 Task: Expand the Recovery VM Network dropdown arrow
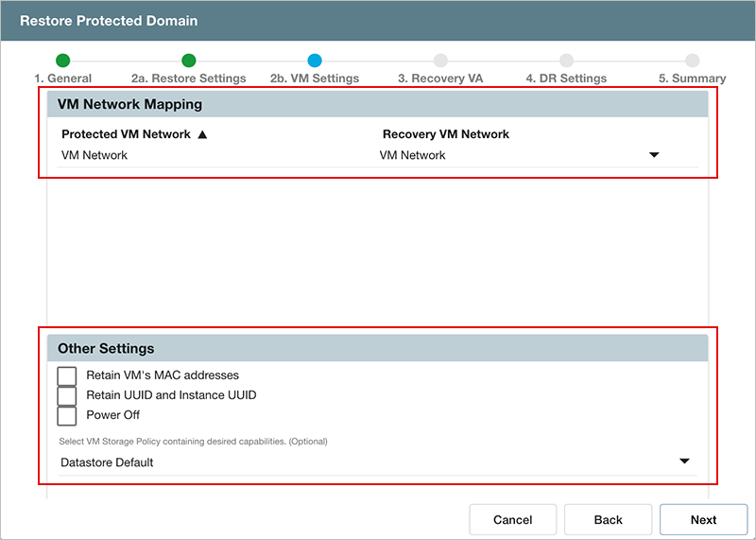653,155
